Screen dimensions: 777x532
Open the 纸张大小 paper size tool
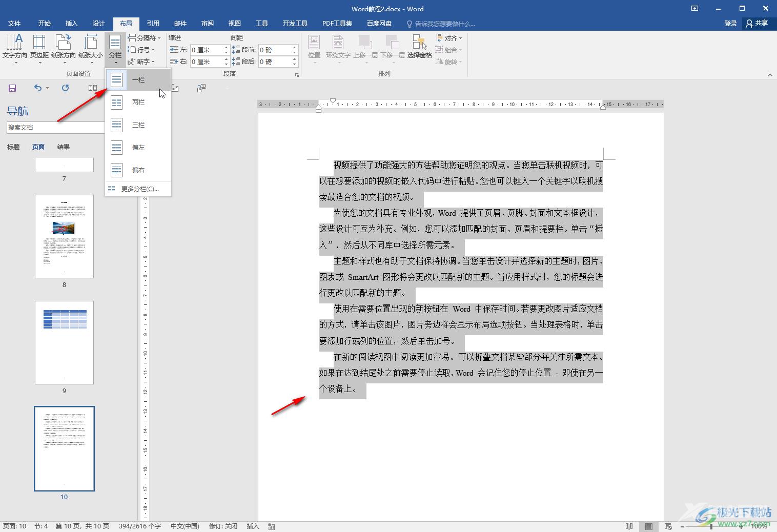point(91,49)
